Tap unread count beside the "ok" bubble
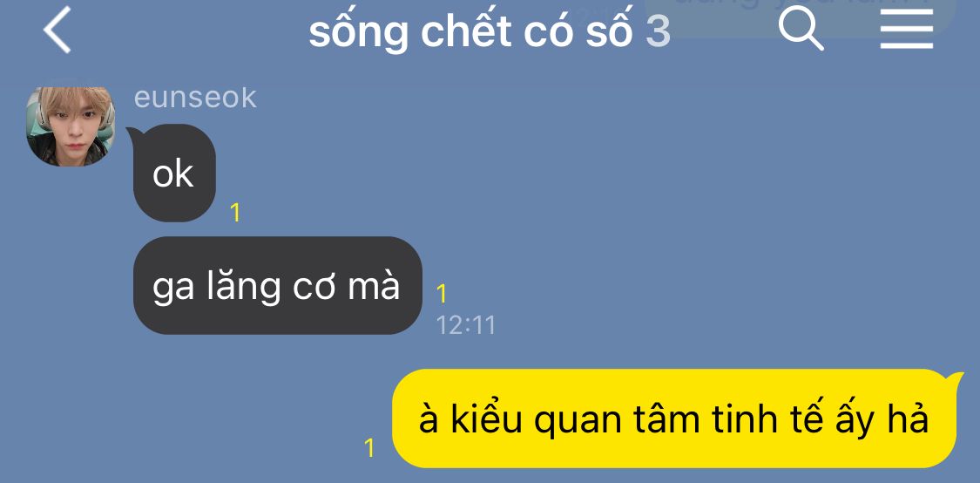The height and width of the screenshot is (483, 980). (235, 214)
